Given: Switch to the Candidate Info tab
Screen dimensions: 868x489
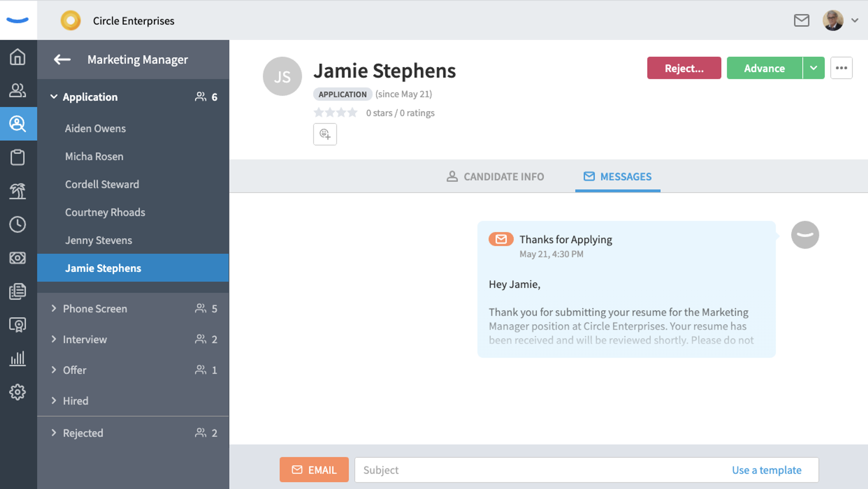Looking at the screenshot, I should tap(495, 176).
